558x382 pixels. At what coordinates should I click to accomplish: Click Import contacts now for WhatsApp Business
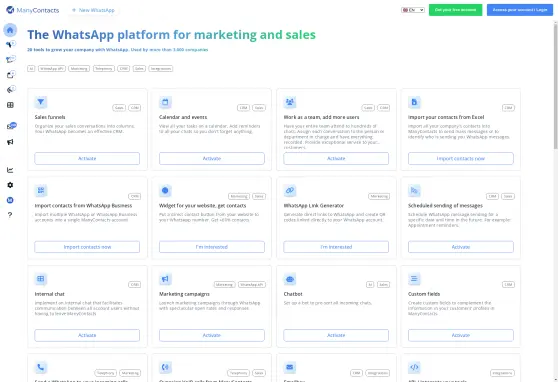pos(87,247)
